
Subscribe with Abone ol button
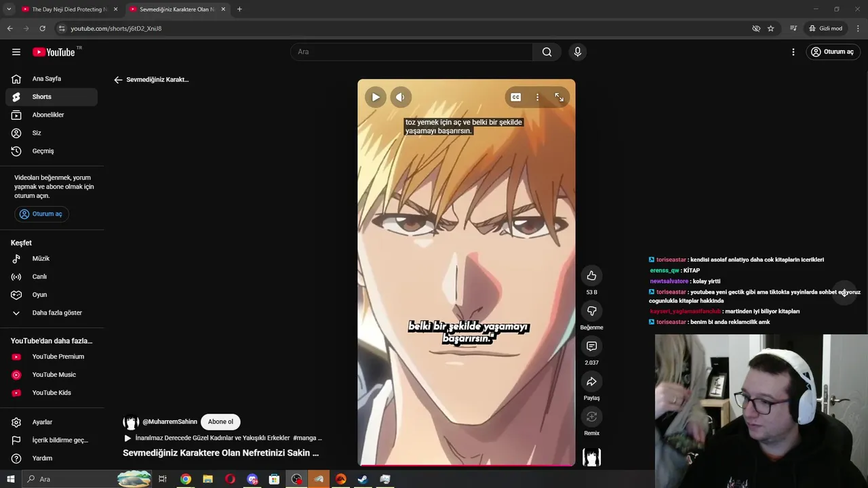point(220,422)
